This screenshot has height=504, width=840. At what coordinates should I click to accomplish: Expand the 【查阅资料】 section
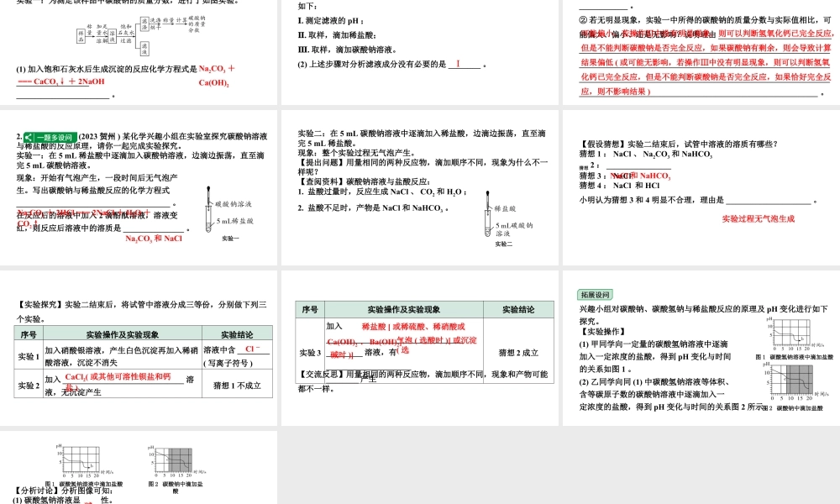pos(322,182)
